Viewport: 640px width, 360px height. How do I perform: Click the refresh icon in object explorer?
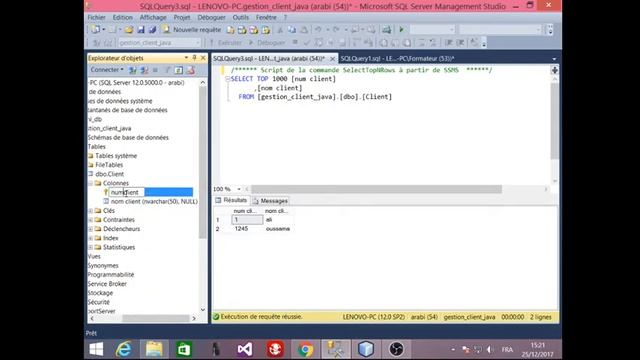coord(179,70)
